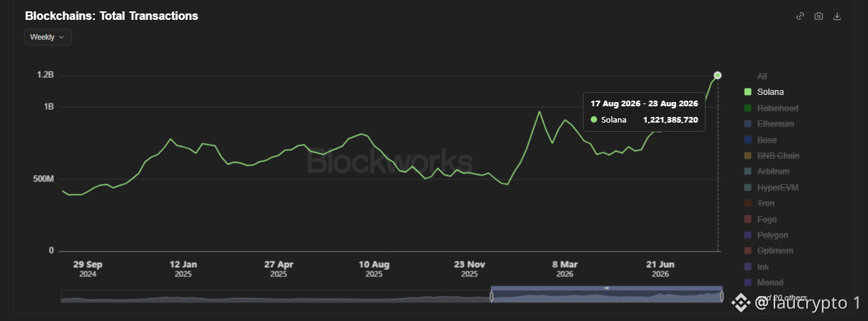Enable the Base series in legend

(760, 140)
